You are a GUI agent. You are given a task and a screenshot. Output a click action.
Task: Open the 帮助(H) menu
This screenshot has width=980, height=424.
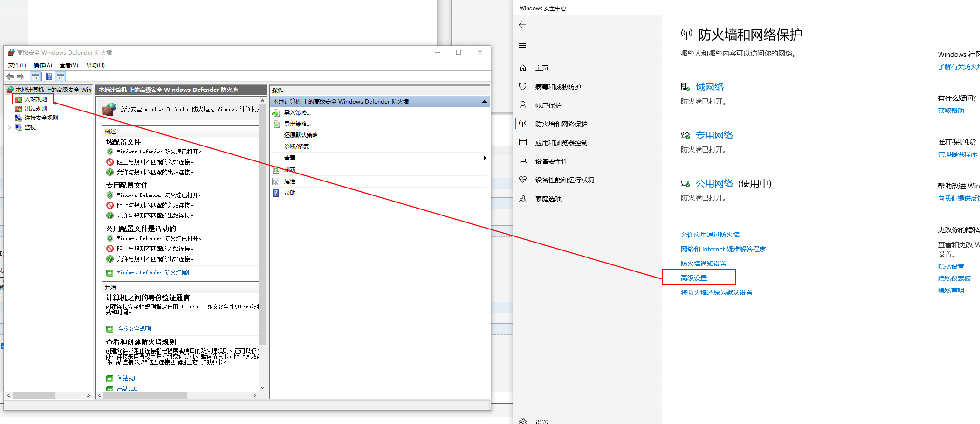[x=95, y=65]
